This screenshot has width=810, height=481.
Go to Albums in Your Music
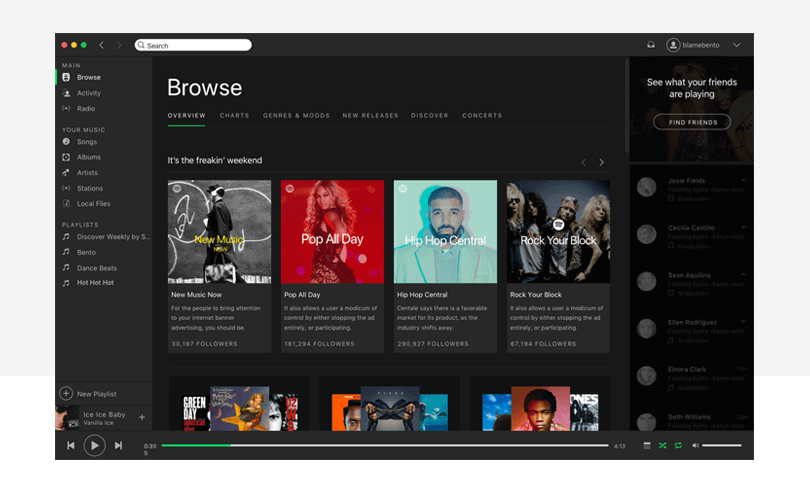point(88,157)
